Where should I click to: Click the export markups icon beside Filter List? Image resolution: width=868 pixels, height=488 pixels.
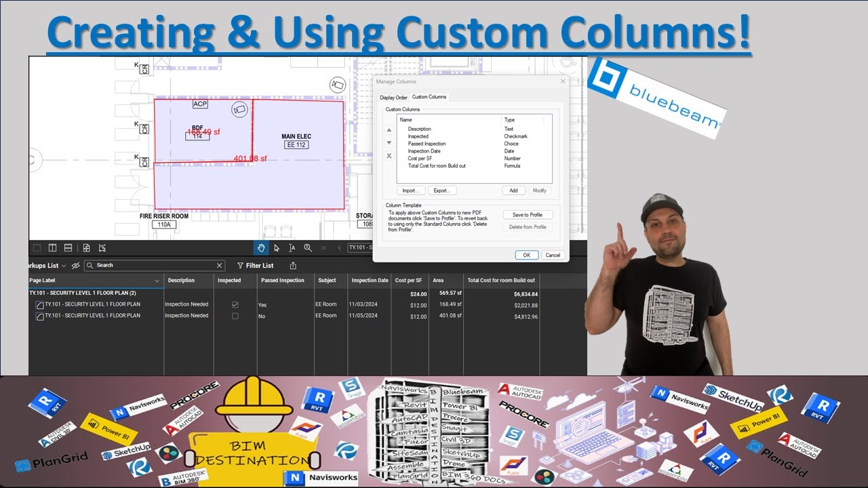pyautogui.click(x=293, y=266)
